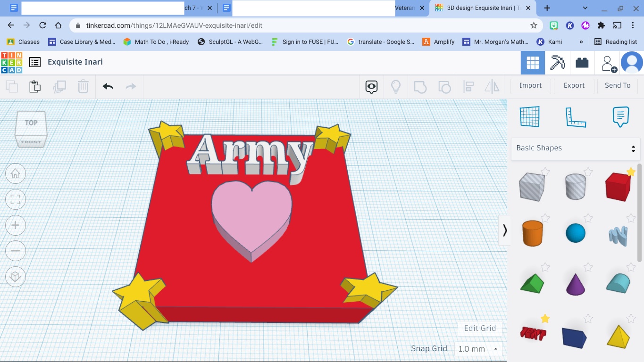Favorite the purple Cone star
Image resolution: width=644 pixels, height=362 pixels.
pyautogui.click(x=588, y=268)
